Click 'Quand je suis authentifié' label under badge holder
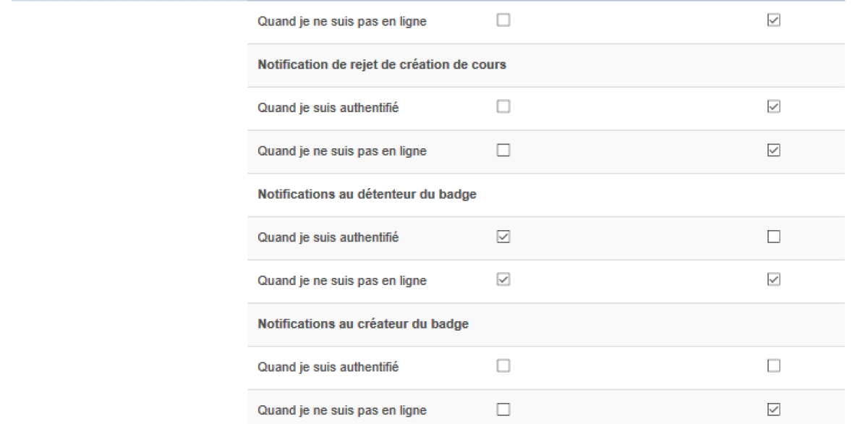The height and width of the screenshot is (424, 868). coord(328,237)
